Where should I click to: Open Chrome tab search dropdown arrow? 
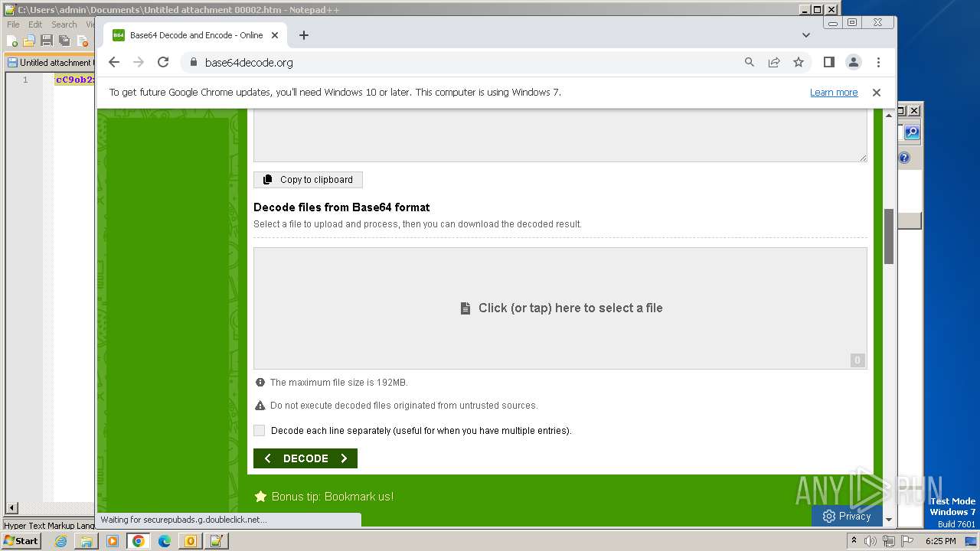[x=806, y=35]
